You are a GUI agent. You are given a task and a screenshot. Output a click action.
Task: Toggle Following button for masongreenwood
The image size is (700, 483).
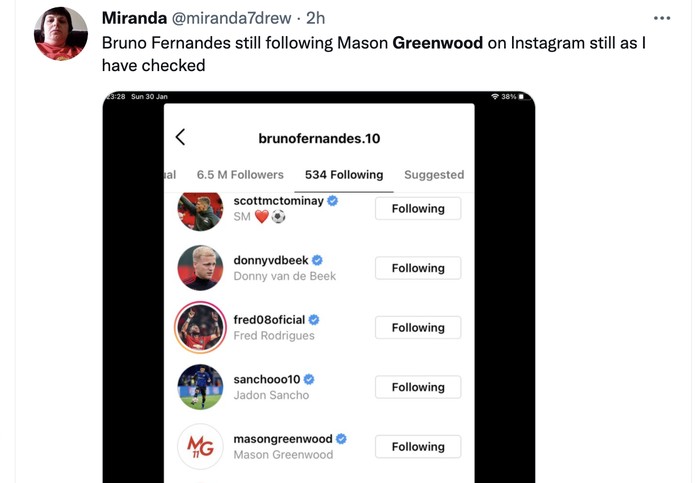tap(417, 447)
